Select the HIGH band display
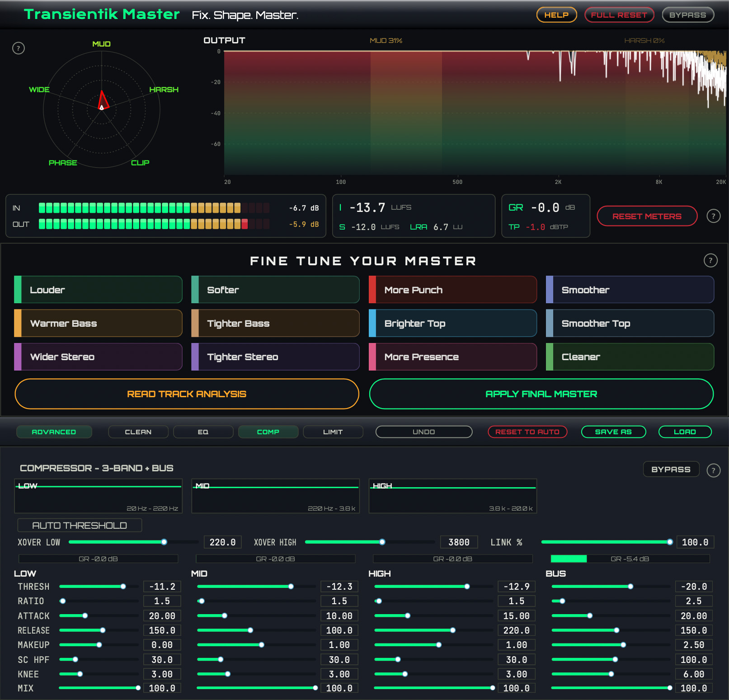 click(453, 496)
